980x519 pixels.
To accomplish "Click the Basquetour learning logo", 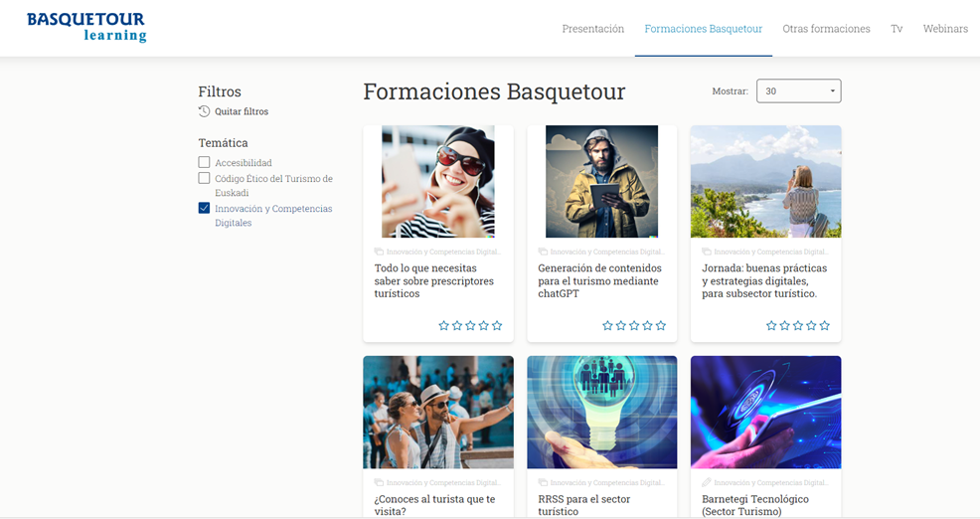I will tap(86, 27).
